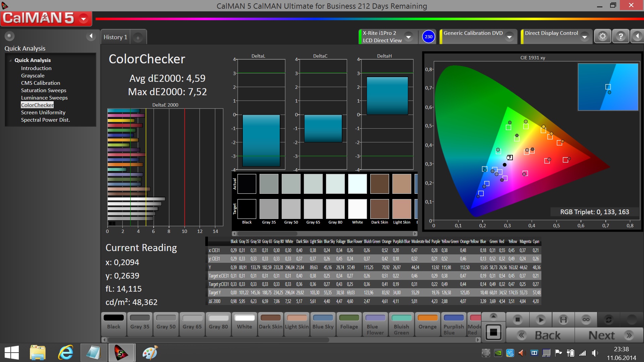
Task: Open Spectral Power Dist. page
Action: 45,120
